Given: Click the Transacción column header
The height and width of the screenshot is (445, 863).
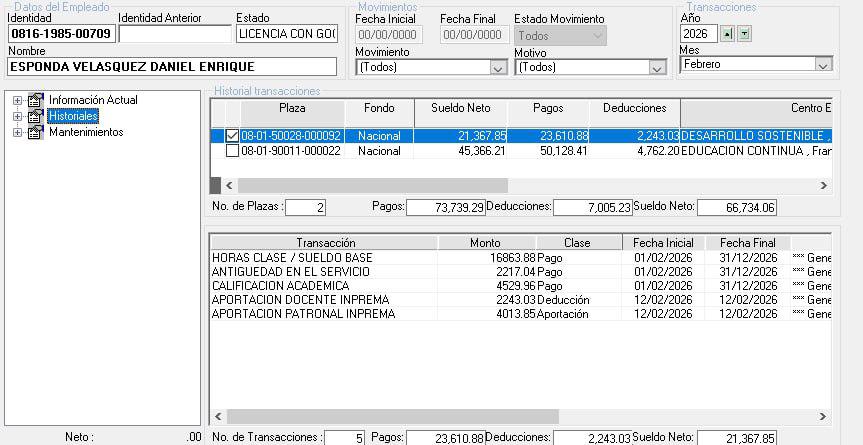Looking at the screenshot, I should coord(325,243).
